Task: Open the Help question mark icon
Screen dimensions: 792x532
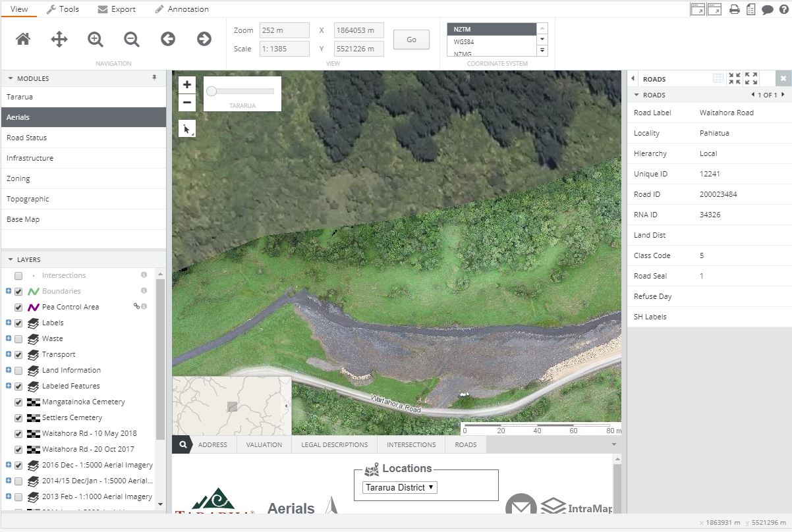Action: (x=784, y=9)
